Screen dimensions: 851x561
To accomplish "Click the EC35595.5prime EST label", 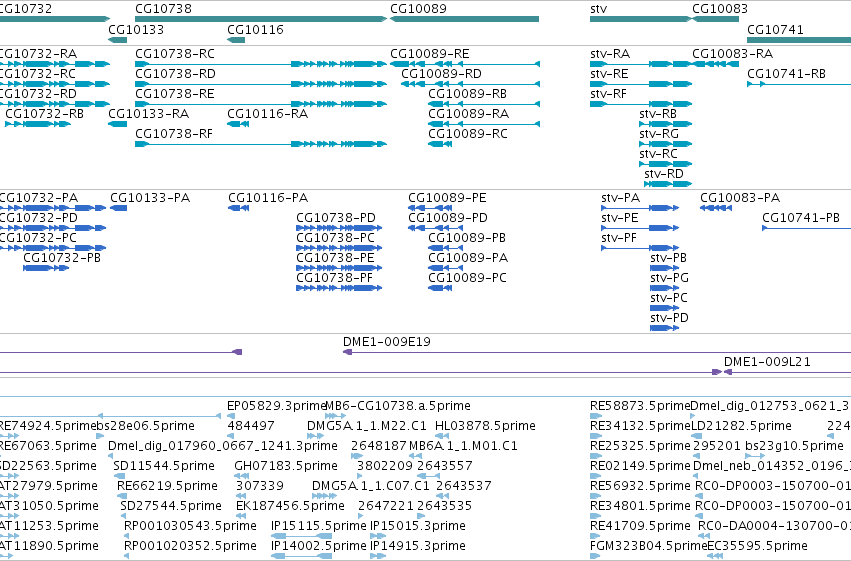I will click(x=758, y=547).
